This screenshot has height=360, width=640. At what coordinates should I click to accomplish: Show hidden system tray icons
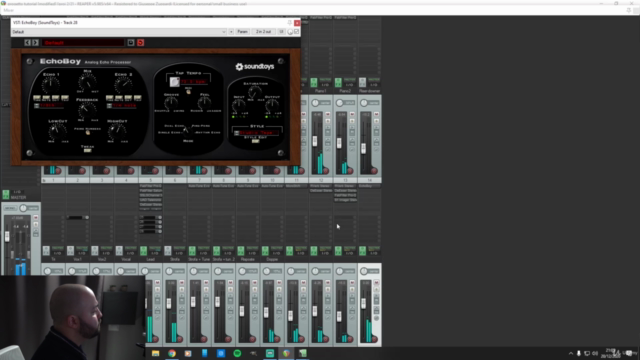pyautogui.click(x=571, y=353)
